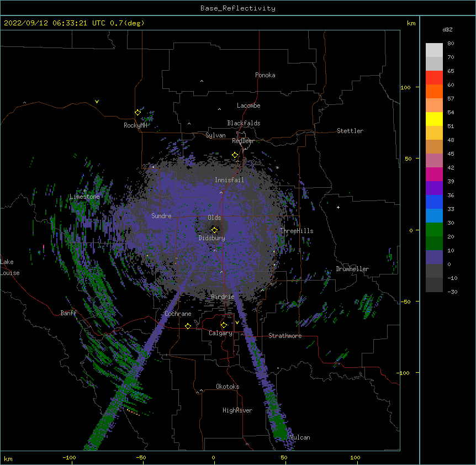
Task: Select the radar site diamond between Olds and Didsbury
Action: (214, 230)
